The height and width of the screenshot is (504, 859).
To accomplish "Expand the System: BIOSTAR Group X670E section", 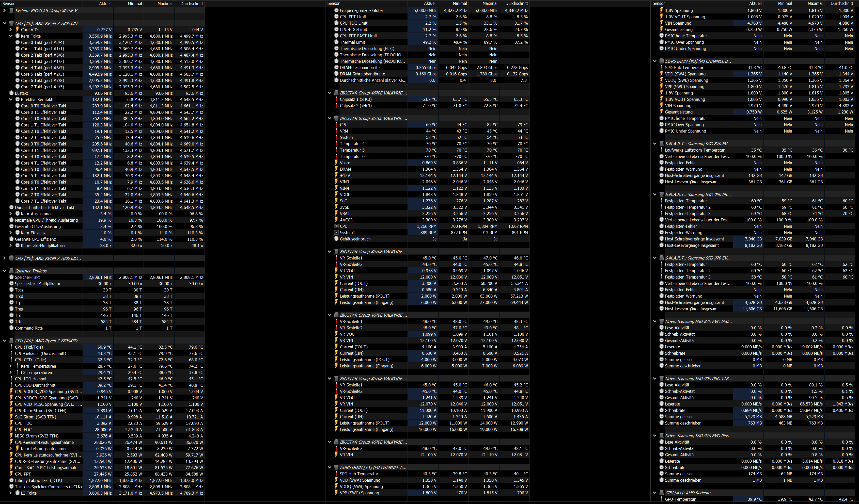I will (4, 11).
